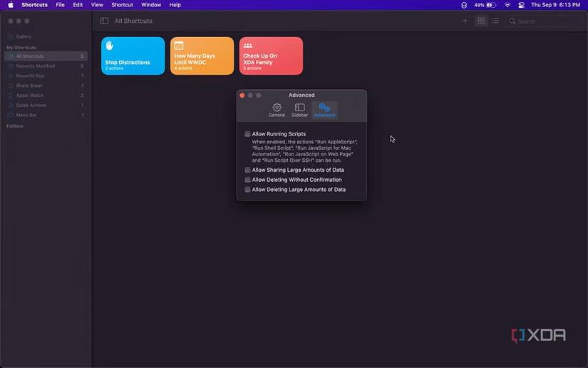
Task: Open the File menu
Action: coord(60,5)
